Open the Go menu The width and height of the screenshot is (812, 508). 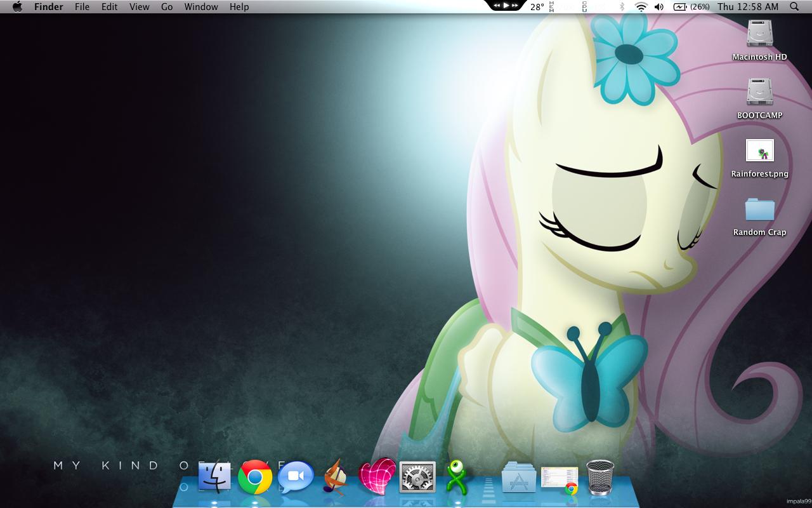pos(167,7)
